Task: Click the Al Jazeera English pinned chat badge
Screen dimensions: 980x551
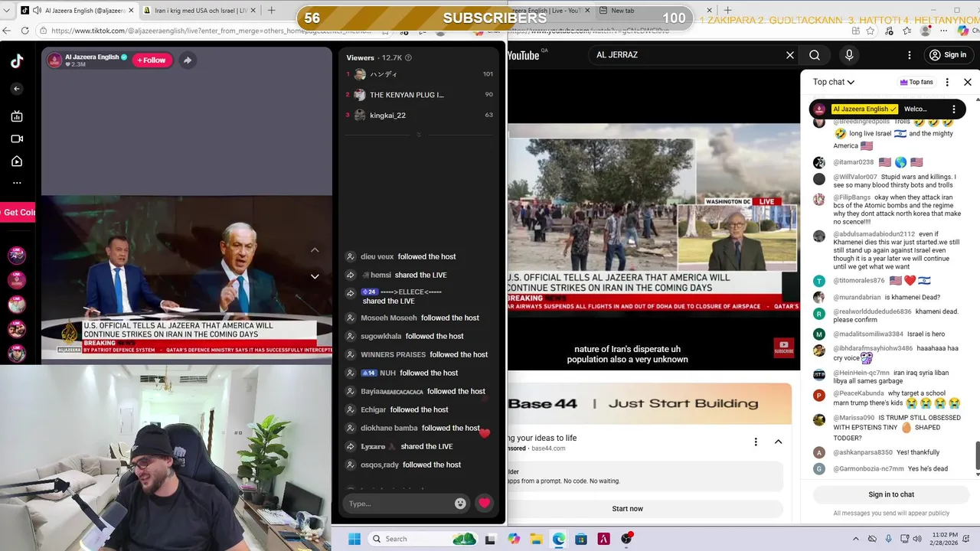Action: click(x=864, y=109)
